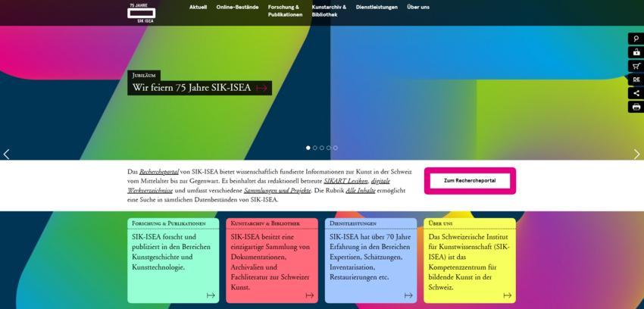Open blue Dienstleistungen card heading

coord(353,223)
